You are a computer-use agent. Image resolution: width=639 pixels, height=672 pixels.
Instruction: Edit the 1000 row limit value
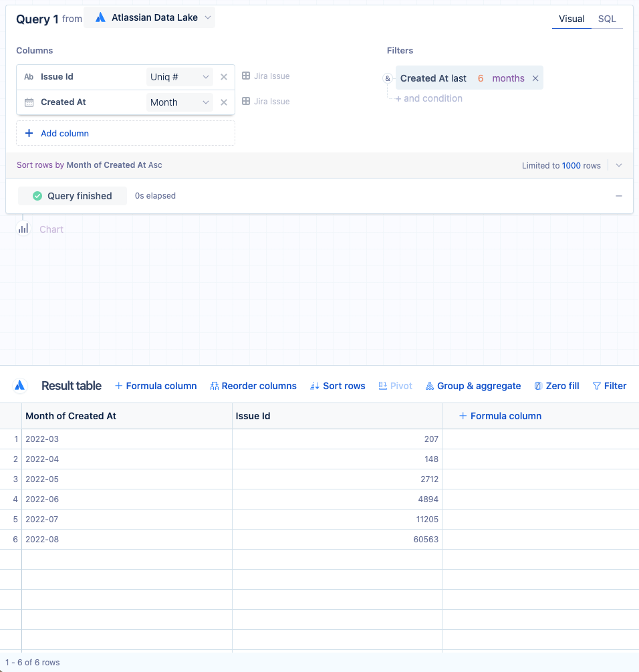[x=571, y=166]
